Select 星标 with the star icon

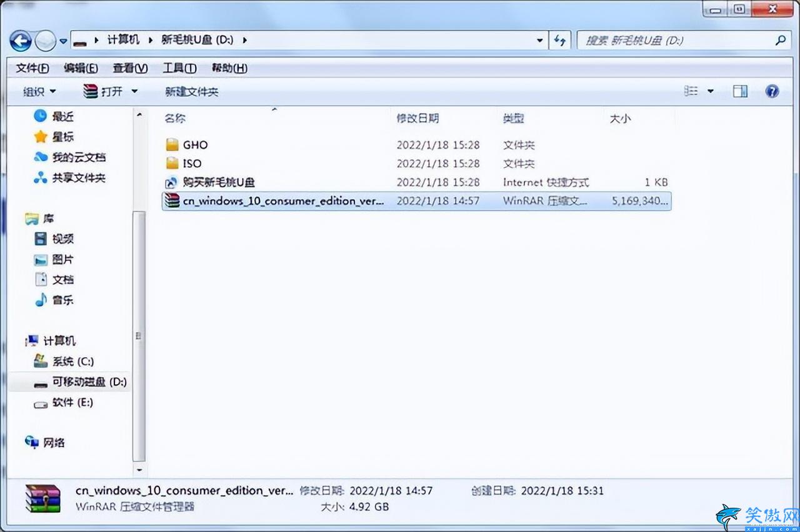point(54,137)
